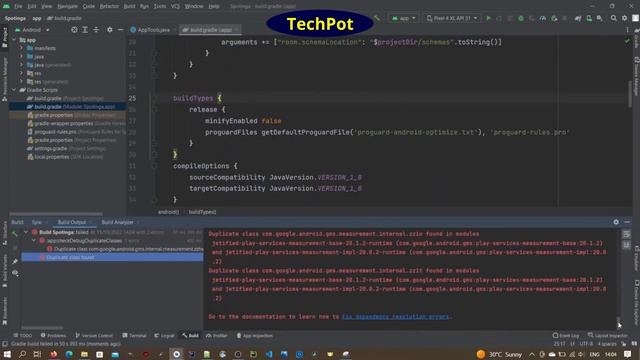Open Project panel options gear

109,30
